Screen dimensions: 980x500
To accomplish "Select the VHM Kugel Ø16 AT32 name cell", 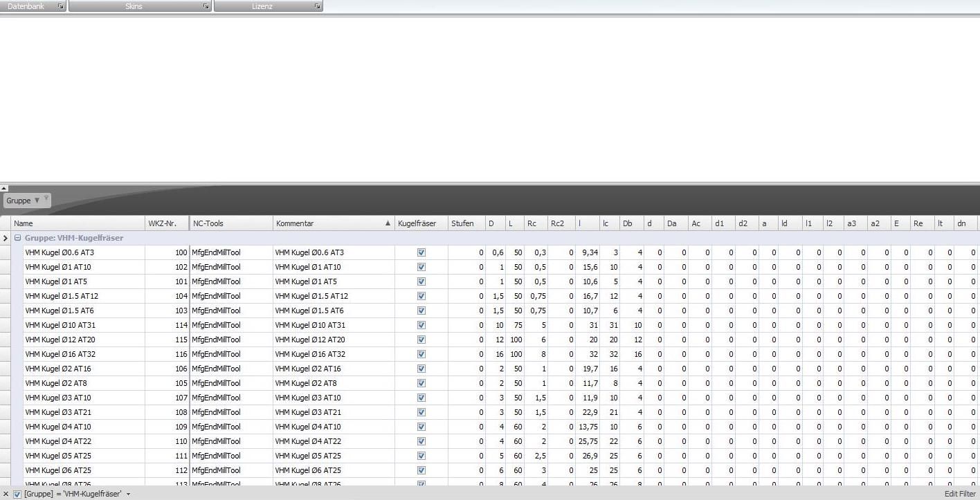I will click(x=83, y=354).
